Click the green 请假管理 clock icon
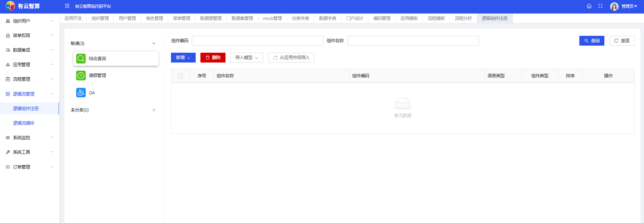 click(81, 75)
